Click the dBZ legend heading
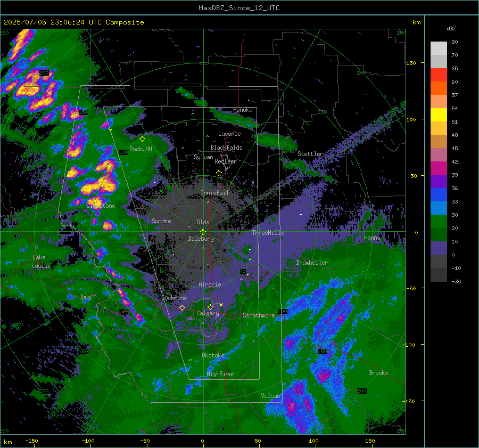 tap(451, 29)
